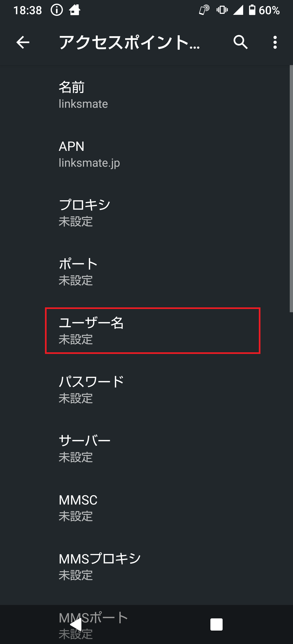Tap the NFC status icon in status bar
This screenshot has height=644, width=293.
point(204,10)
